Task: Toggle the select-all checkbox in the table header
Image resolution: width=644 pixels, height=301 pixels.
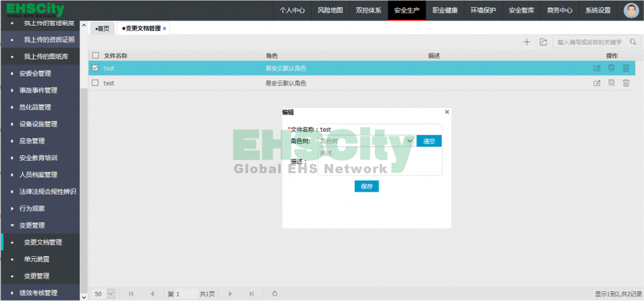Action: (x=95, y=56)
